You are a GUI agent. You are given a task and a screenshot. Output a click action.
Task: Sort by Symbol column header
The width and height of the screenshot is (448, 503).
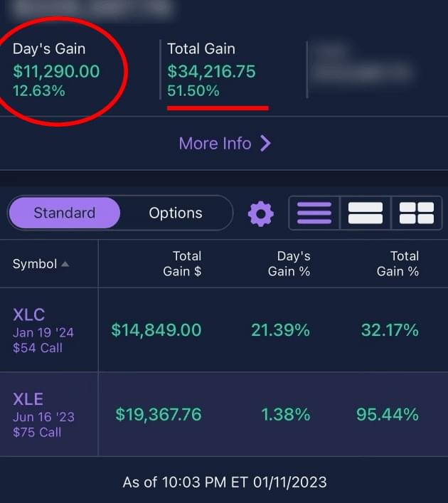pos(35,264)
